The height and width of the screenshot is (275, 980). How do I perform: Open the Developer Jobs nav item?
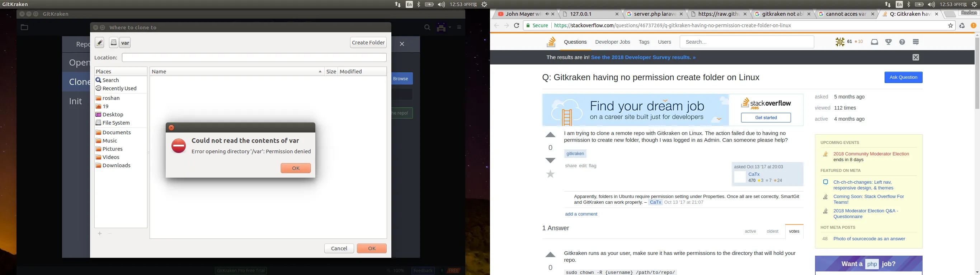click(x=613, y=42)
